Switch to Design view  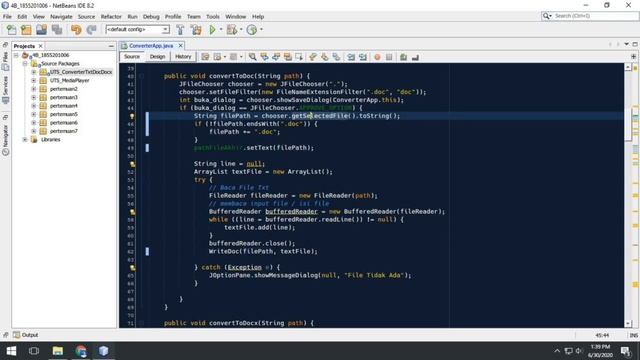click(x=157, y=57)
